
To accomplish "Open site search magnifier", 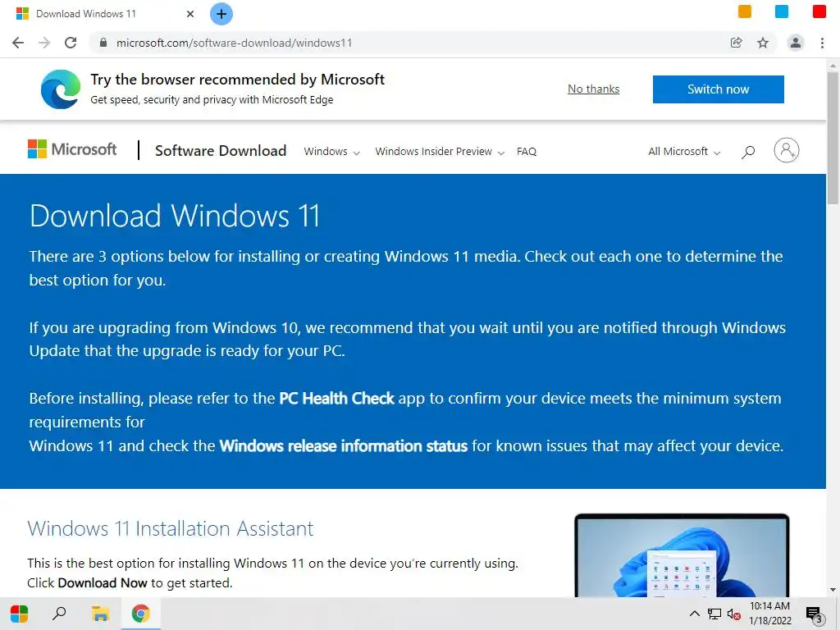I will click(x=748, y=152).
